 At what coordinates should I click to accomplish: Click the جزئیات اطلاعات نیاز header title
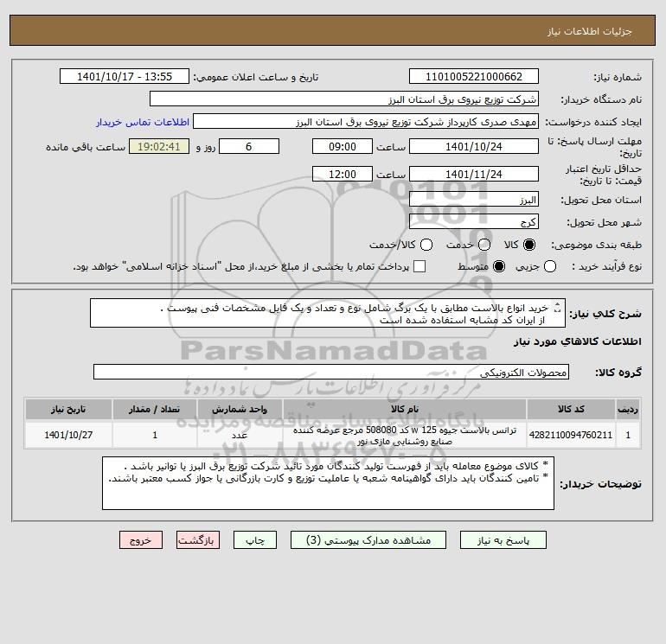(589, 31)
